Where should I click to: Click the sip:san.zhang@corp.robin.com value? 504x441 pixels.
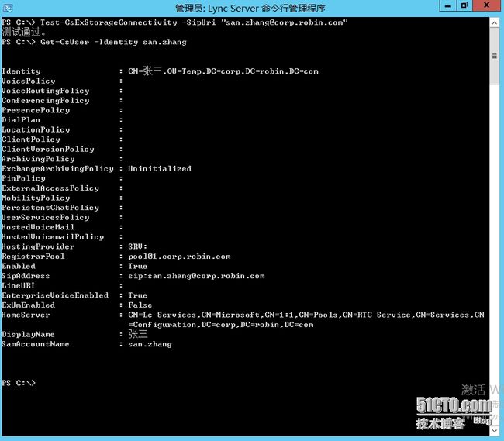[x=196, y=276]
